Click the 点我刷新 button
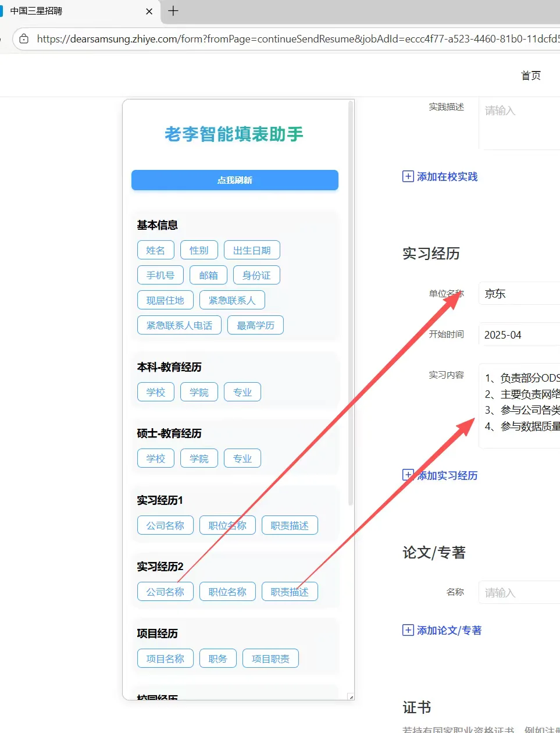Screen dimensions: 560x733 (235, 180)
